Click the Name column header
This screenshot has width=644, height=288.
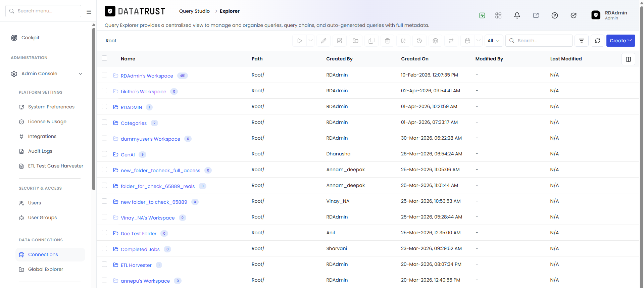(128, 59)
